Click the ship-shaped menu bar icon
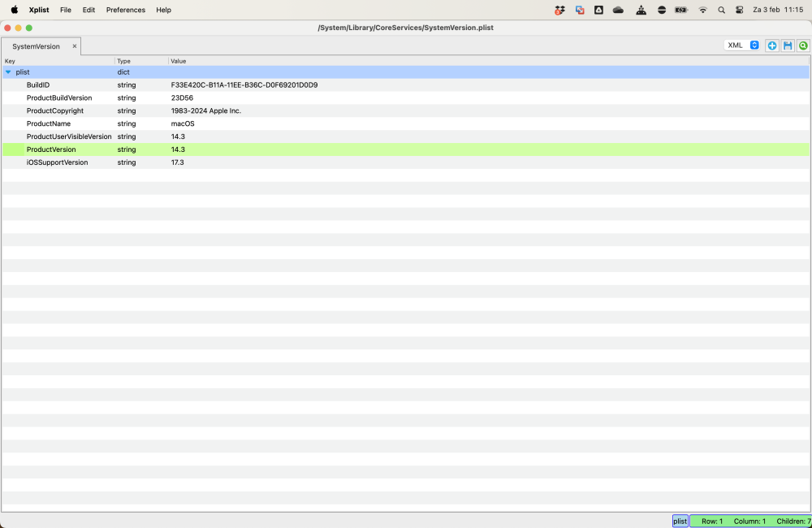This screenshot has width=812, height=528. coord(641,10)
